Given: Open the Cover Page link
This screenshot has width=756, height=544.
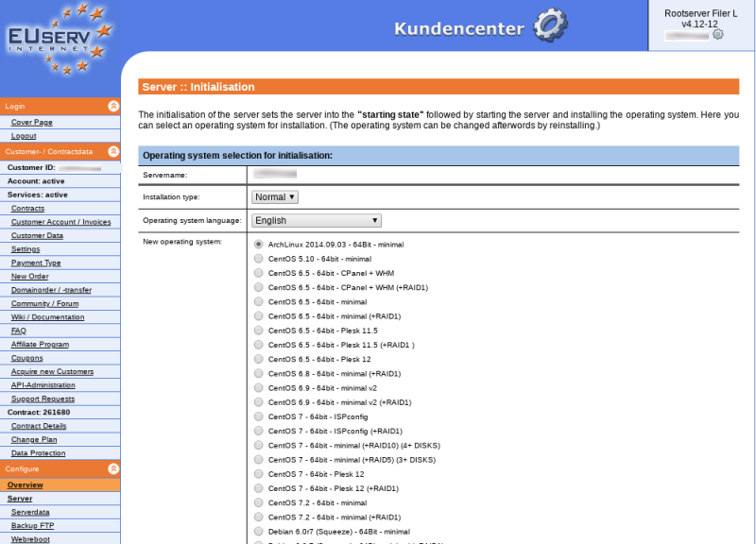Looking at the screenshot, I should click(32, 123).
